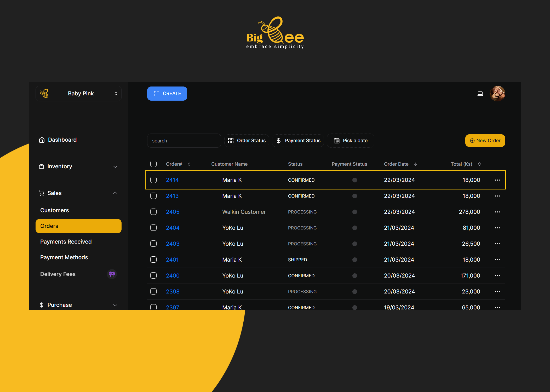Viewport: 550px width, 392px height.
Task: Open row actions for order 2413
Action: 497,196
